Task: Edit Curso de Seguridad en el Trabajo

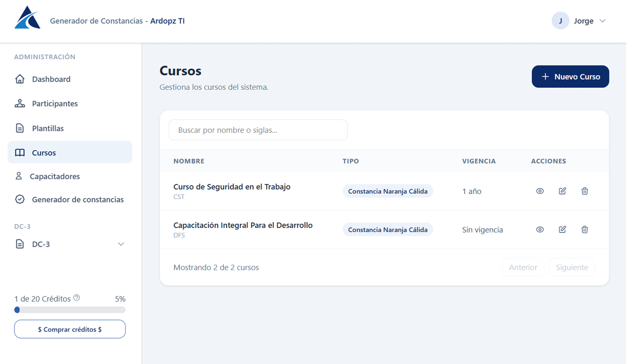Action: pyautogui.click(x=562, y=191)
